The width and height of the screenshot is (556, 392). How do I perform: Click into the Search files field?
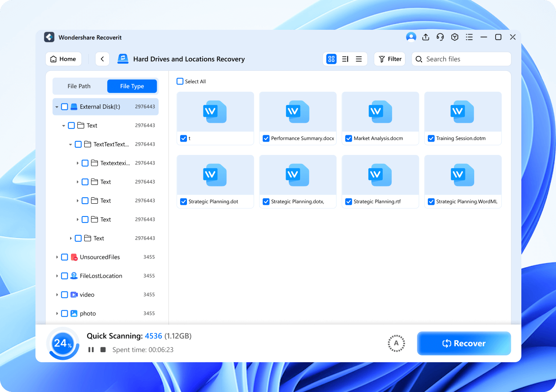[461, 59]
